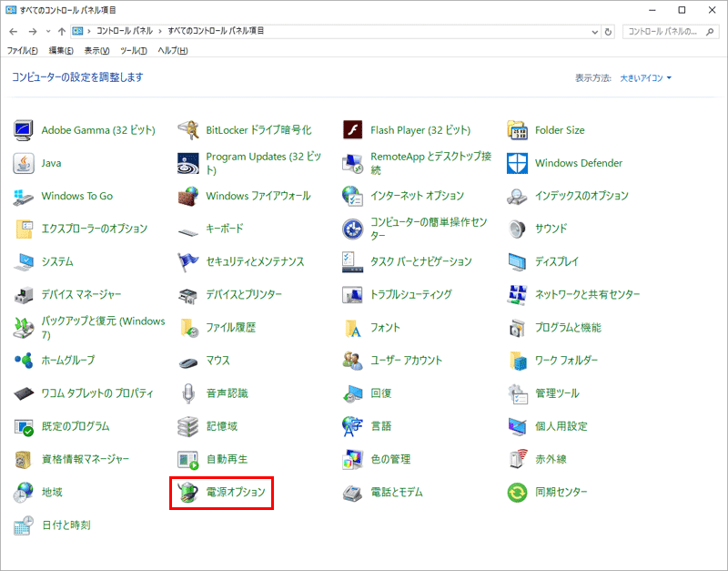Click the サウンド speaker icon
The image size is (728, 571).
[x=517, y=229]
